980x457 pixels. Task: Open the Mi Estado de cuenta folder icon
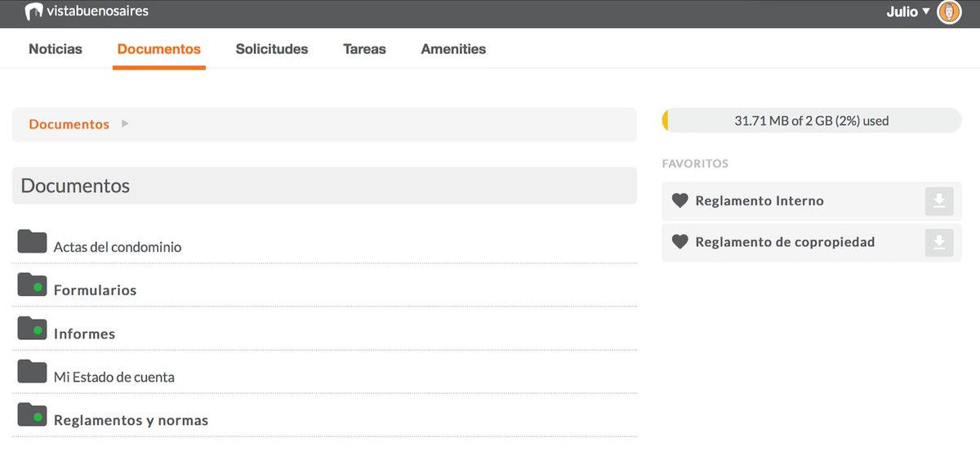pyautogui.click(x=33, y=371)
